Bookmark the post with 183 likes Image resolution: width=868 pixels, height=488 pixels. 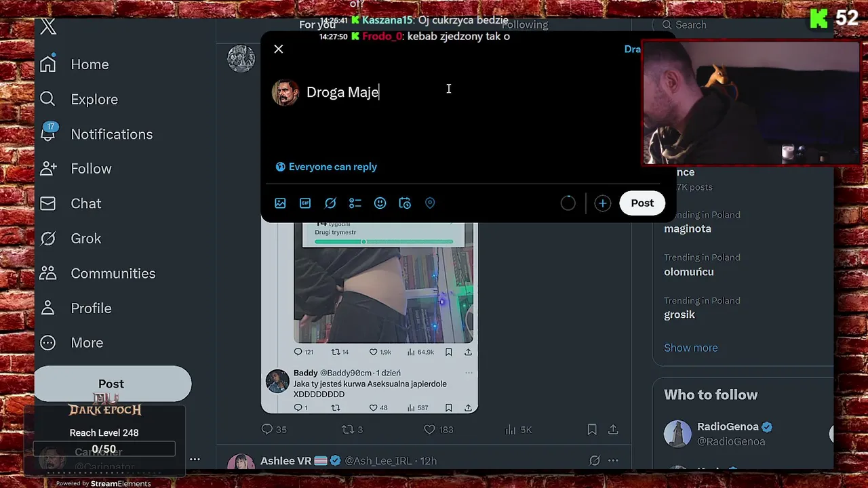592,429
